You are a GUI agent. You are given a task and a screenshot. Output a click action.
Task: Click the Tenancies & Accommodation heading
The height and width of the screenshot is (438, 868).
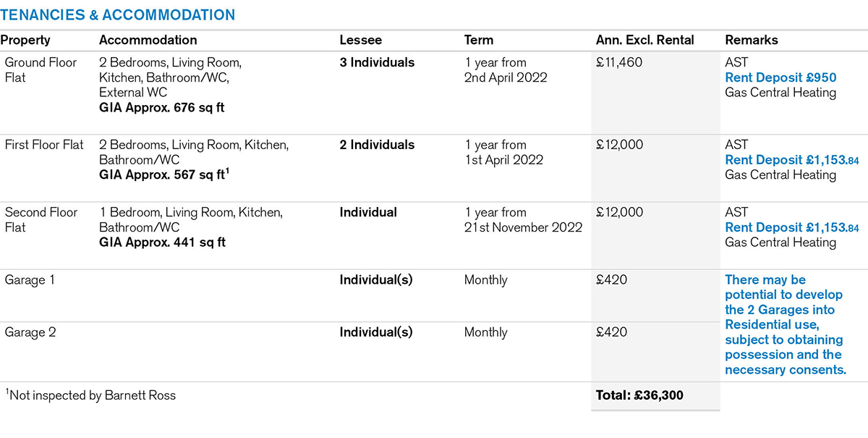click(x=117, y=14)
